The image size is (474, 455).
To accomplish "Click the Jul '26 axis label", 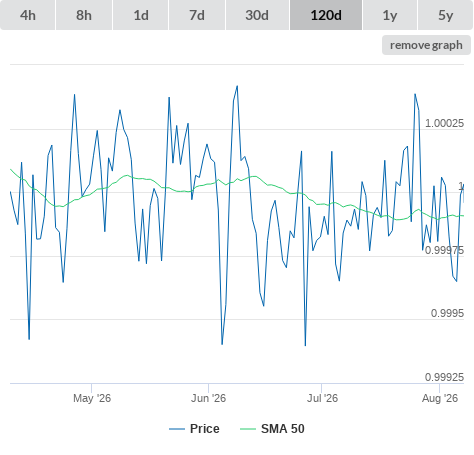I will (x=322, y=398).
